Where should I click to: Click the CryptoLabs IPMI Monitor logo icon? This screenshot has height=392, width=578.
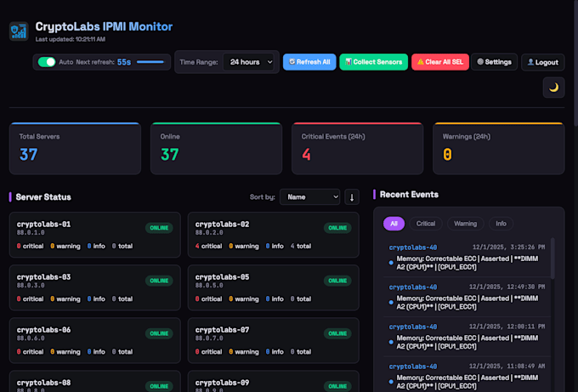[19, 31]
